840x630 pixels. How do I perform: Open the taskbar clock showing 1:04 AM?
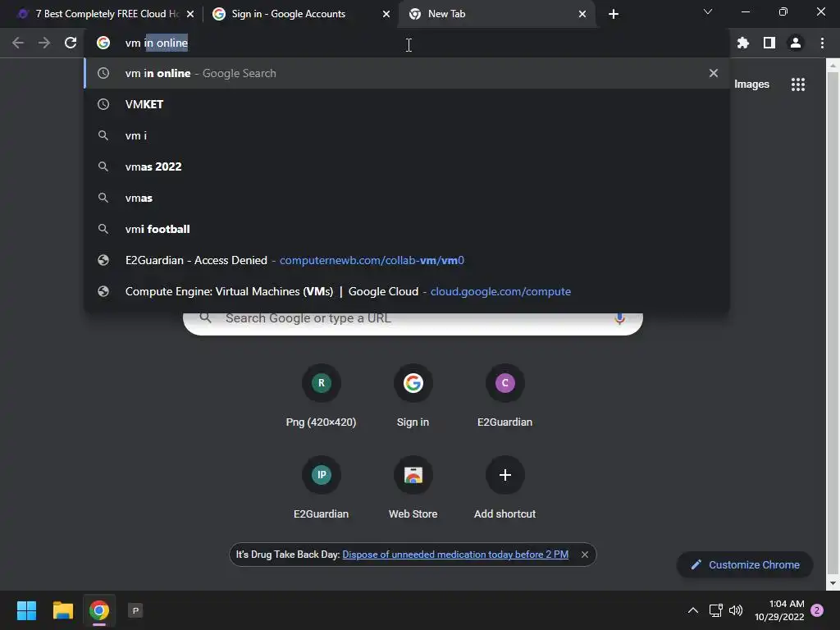pos(779,610)
